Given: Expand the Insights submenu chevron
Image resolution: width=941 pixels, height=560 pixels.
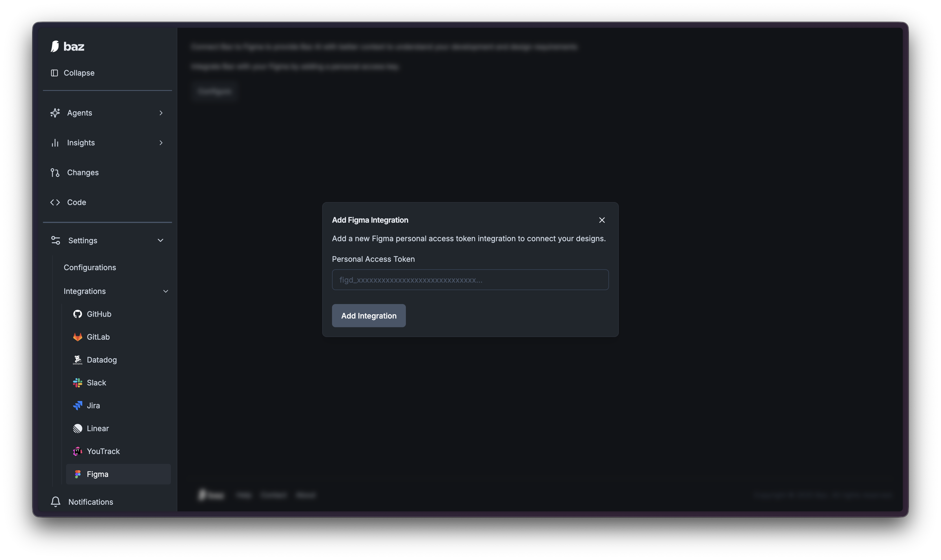Looking at the screenshot, I should pyautogui.click(x=161, y=143).
